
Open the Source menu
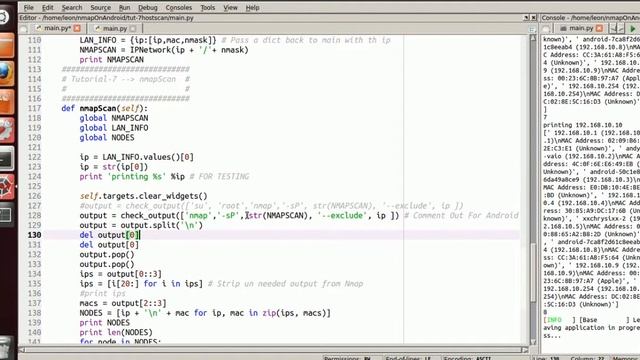(100, 7)
